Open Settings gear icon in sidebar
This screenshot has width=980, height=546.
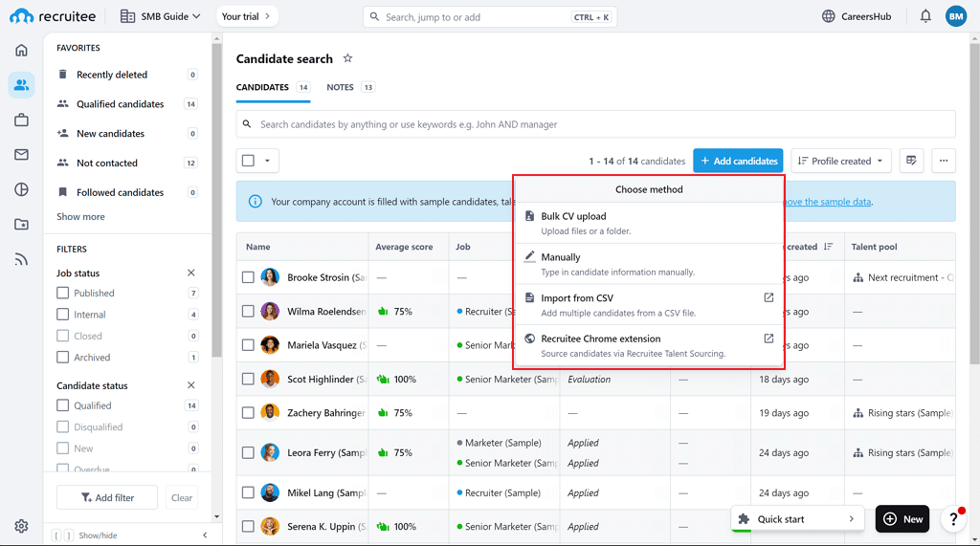click(21, 526)
